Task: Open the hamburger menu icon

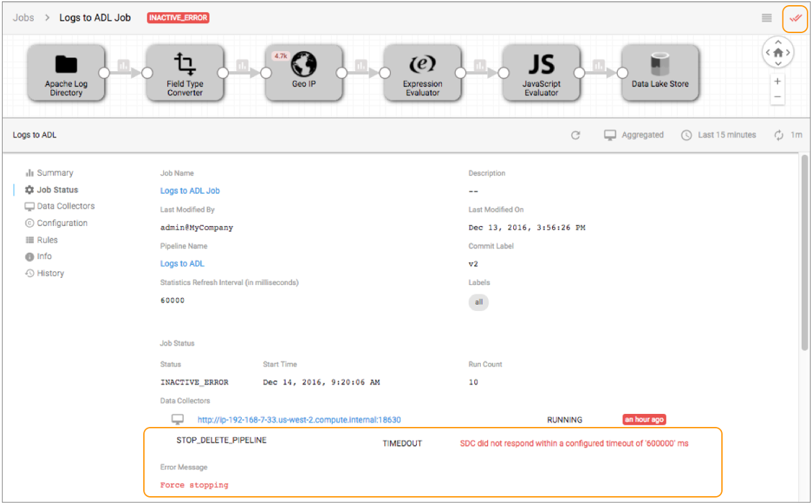Action: (x=767, y=18)
